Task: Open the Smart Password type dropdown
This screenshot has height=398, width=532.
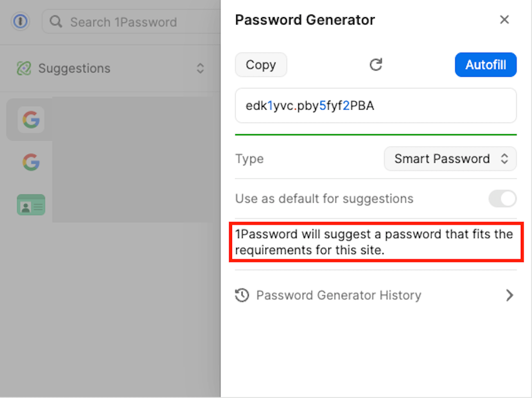Action: pyautogui.click(x=450, y=159)
